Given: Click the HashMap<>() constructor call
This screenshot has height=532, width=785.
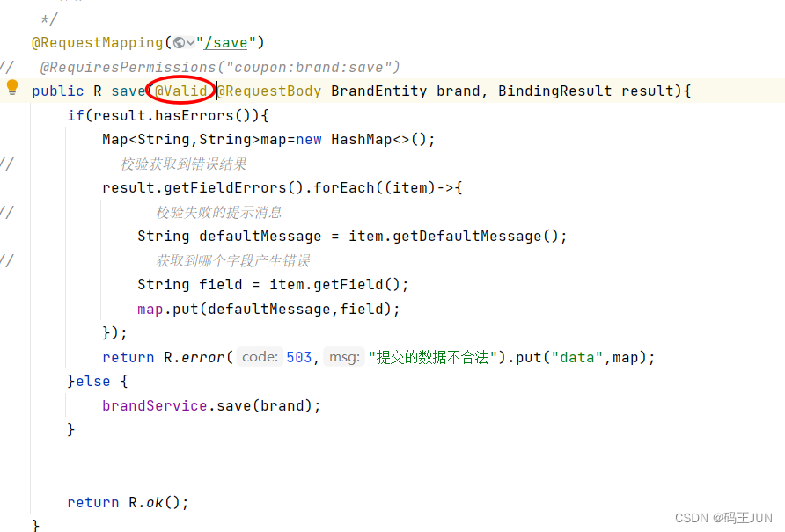Looking at the screenshot, I should point(378,140).
